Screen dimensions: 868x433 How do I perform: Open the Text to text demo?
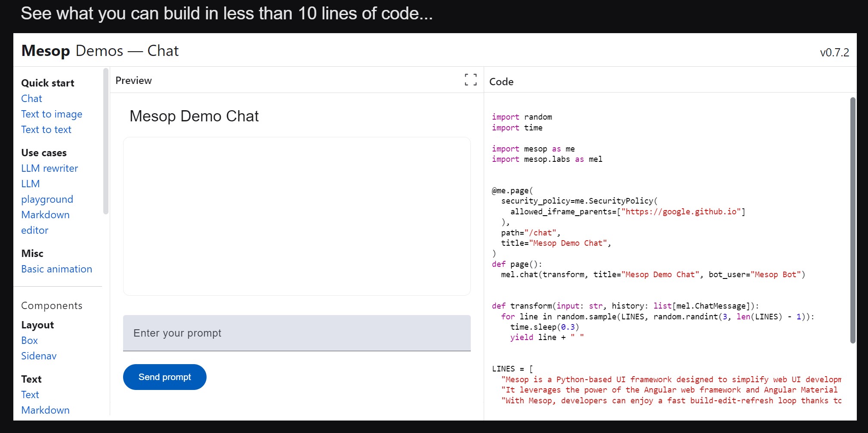[x=46, y=130]
